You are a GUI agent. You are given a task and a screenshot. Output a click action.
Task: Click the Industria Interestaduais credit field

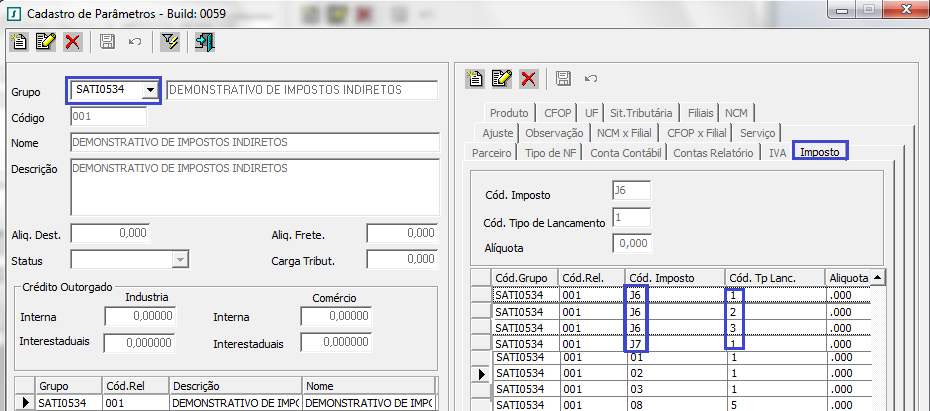[x=141, y=342]
